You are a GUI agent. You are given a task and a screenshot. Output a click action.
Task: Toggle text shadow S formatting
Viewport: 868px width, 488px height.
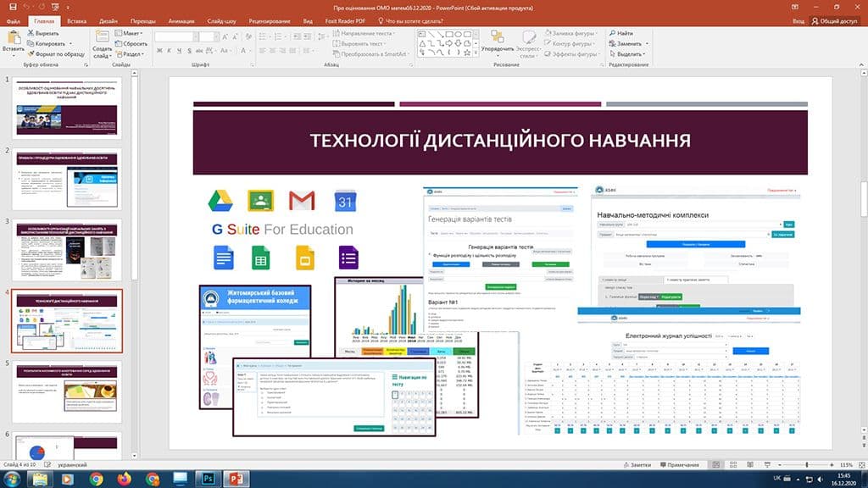click(x=189, y=51)
